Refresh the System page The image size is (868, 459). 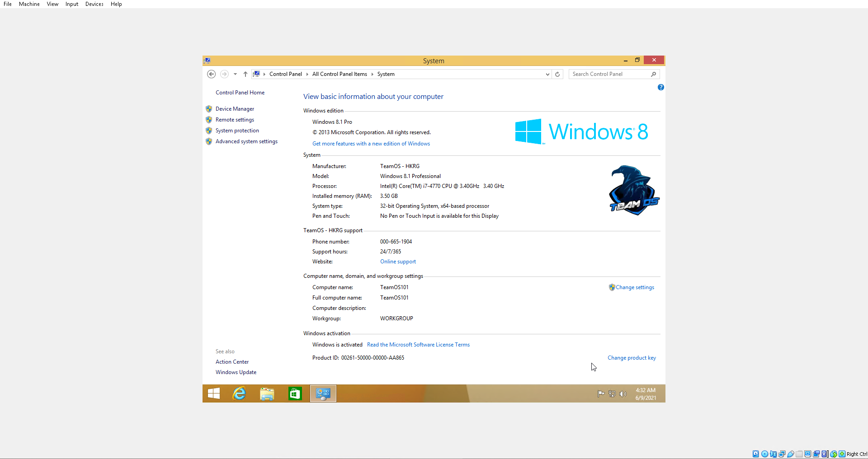click(557, 74)
